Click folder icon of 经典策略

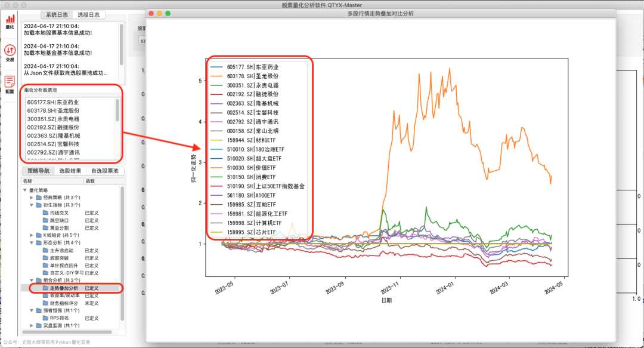click(x=39, y=198)
